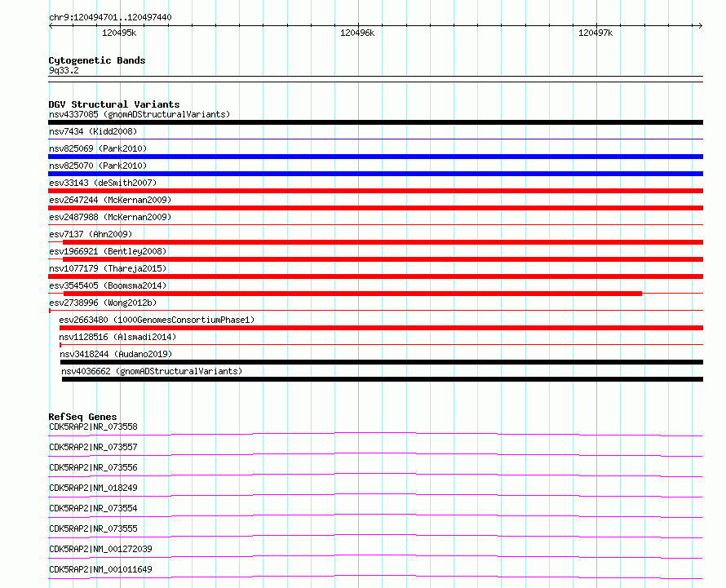Click the red bar of nsv1077179
The height and width of the screenshot is (588, 726).
[x=375, y=276]
